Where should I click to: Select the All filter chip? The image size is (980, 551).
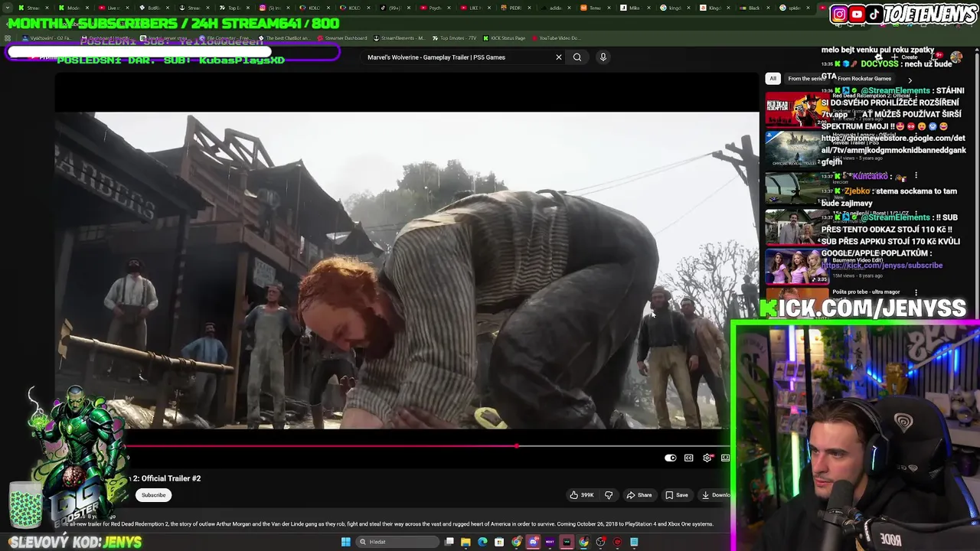pyautogui.click(x=773, y=79)
